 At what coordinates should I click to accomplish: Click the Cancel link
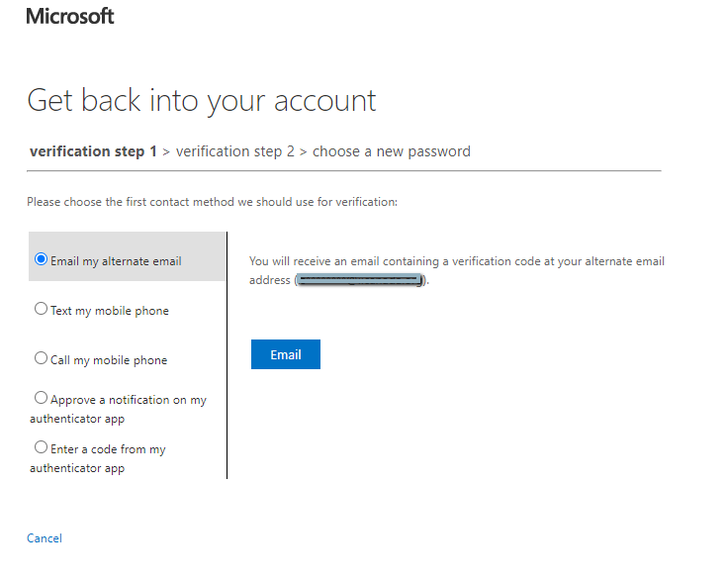tap(45, 538)
